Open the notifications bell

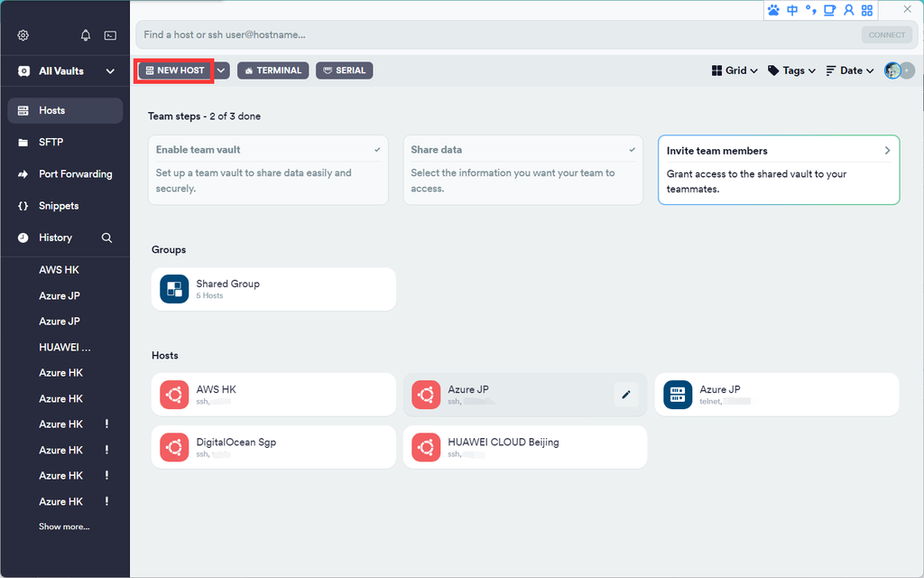tap(86, 35)
